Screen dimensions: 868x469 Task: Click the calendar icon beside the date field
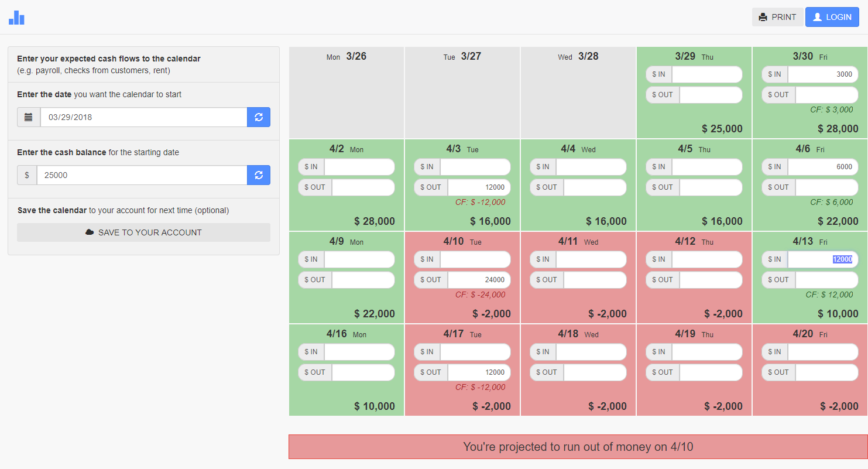(x=29, y=117)
